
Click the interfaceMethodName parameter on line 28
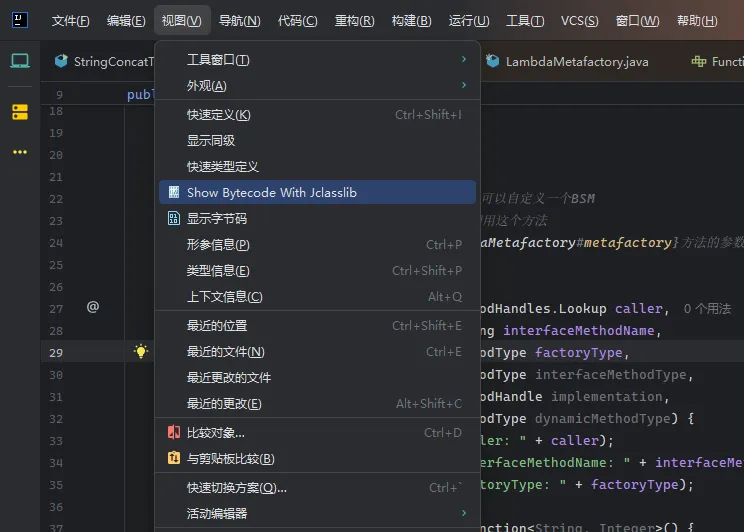pos(578,330)
